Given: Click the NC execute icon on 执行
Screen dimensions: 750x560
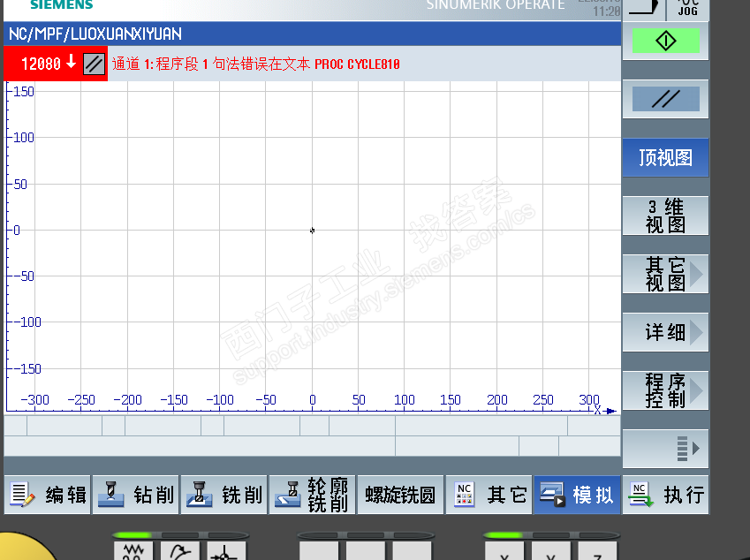Looking at the screenshot, I should coord(641,495).
